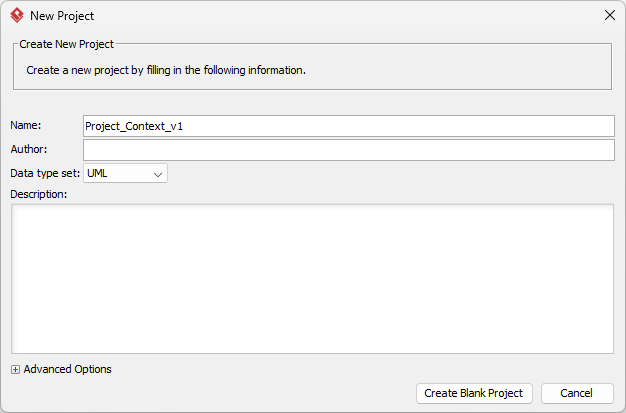Click the "Description:" label

click(x=38, y=194)
